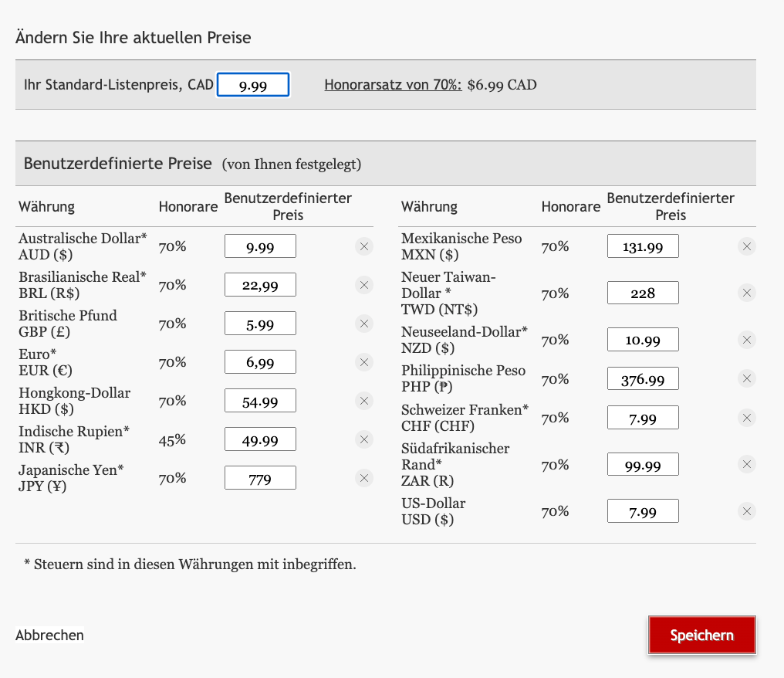Remove the US-Dollar custom price

click(x=746, y=510)
